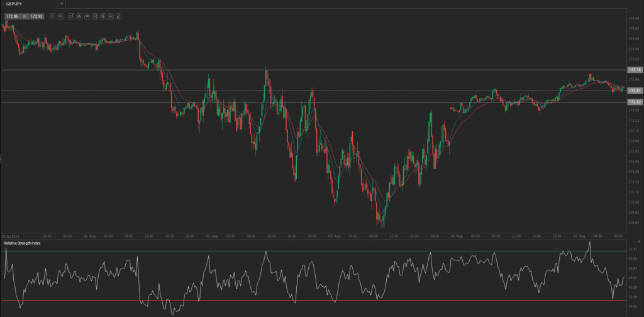Select the 172.62 horizontal line price label
The width and height of the screenshot is (644, 317).
(634, 102)
